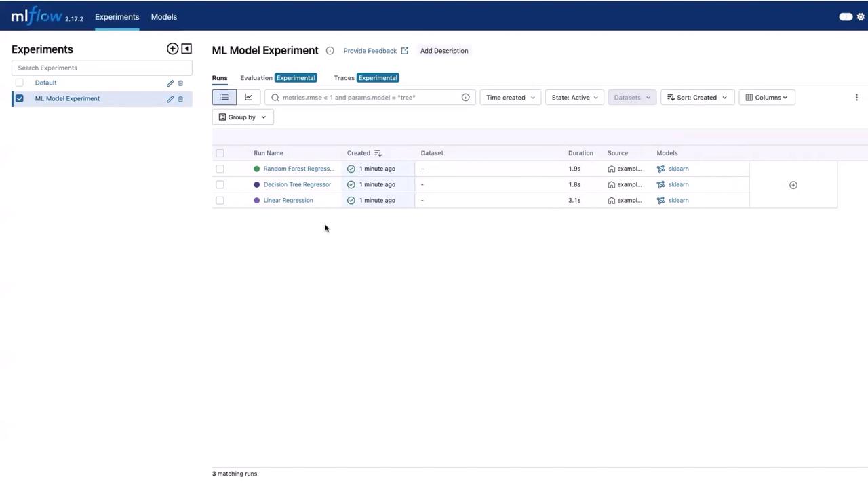Image resolution: width=868 pixels, height=488 pixels.
Task: Switch to chart view of runs
Action: (248, 98)
